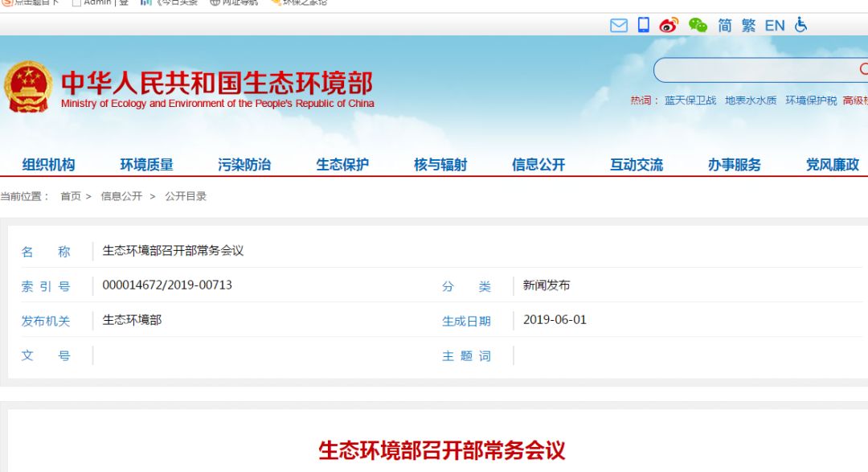
Task: Open the 地表水水质 hot keyword link
Action: pos(751,101)
